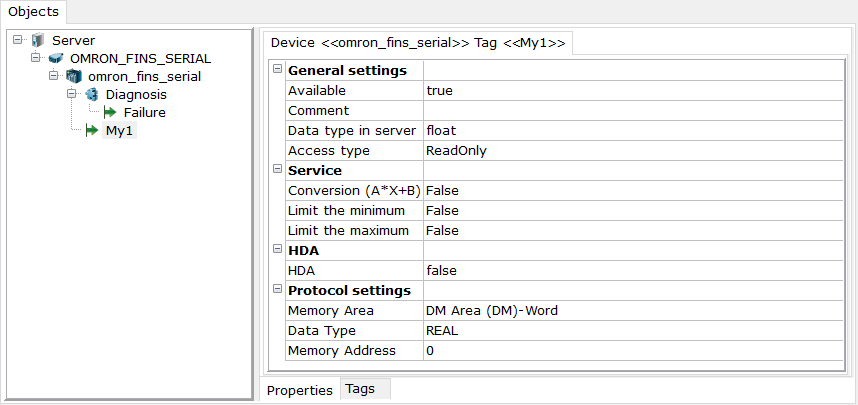Select the Failure tag in tree
The height and width of the screenshot is (405, 858).
pyautogui.click(x=144, y=112)
